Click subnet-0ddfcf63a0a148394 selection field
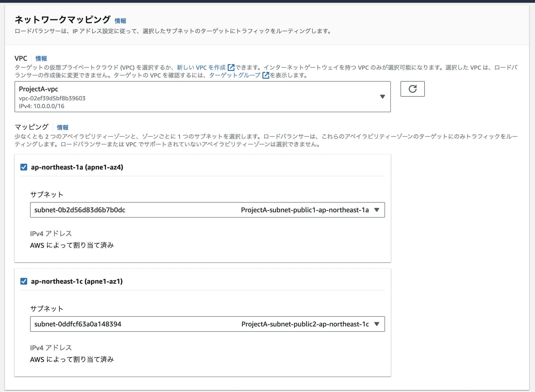 point(78,324)
